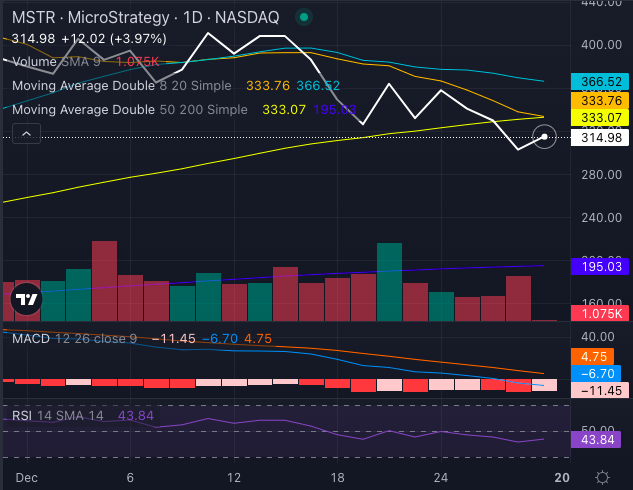The width and height of the screenshot is (633, 490).
Task: Click the green market status indicator
Action: (305, 17)
